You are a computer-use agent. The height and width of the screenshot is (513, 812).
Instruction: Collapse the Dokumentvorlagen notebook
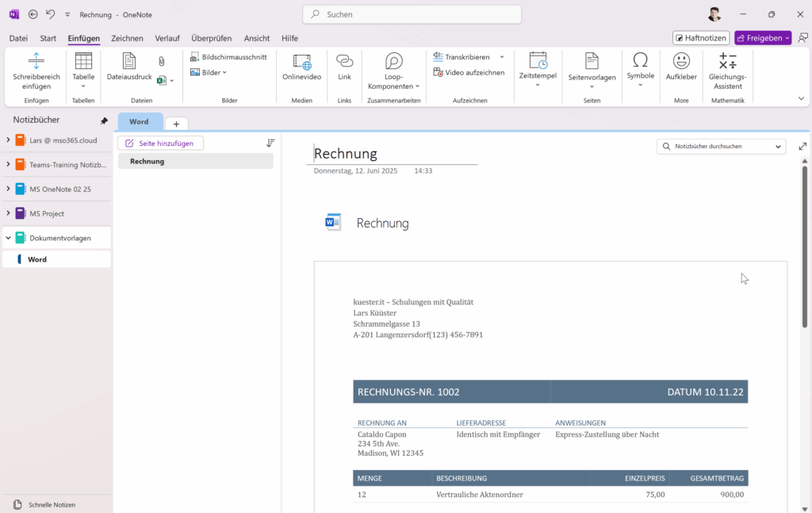coord(8,238)
